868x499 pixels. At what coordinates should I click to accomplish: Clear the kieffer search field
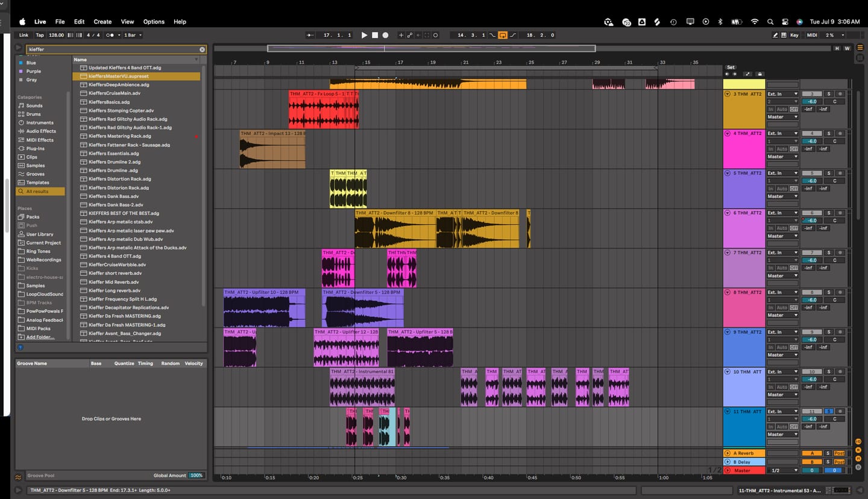tap(202, 49)
